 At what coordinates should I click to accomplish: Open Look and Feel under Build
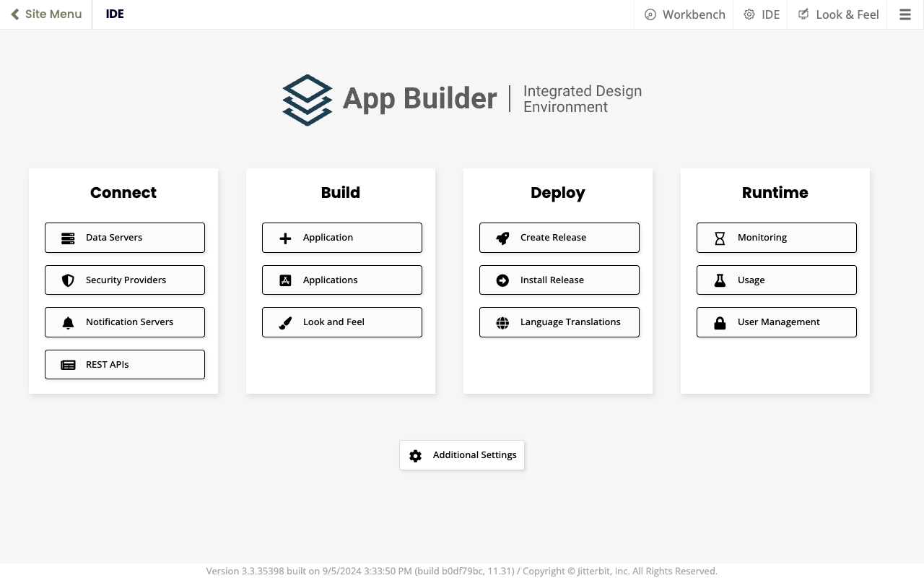342,322
